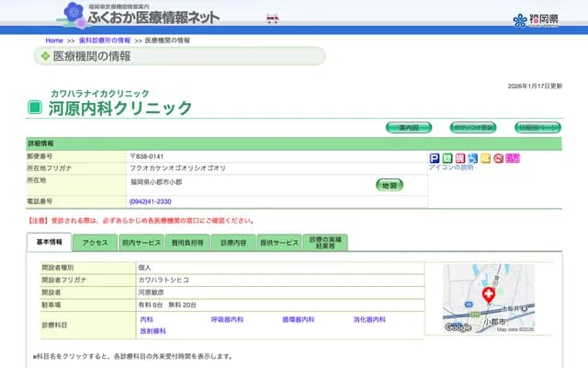The width and height of the screenshot is (588, 368).
Task: Switch to the 院内サービス tab
Action: [141, 243]
